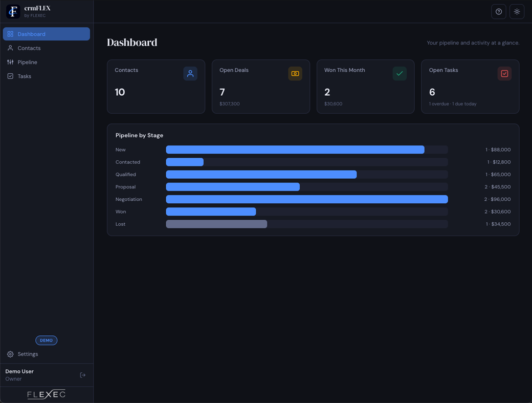Click the Lost value '1 · $34,500'
532x403 pixels.
[x=498, y=224]
